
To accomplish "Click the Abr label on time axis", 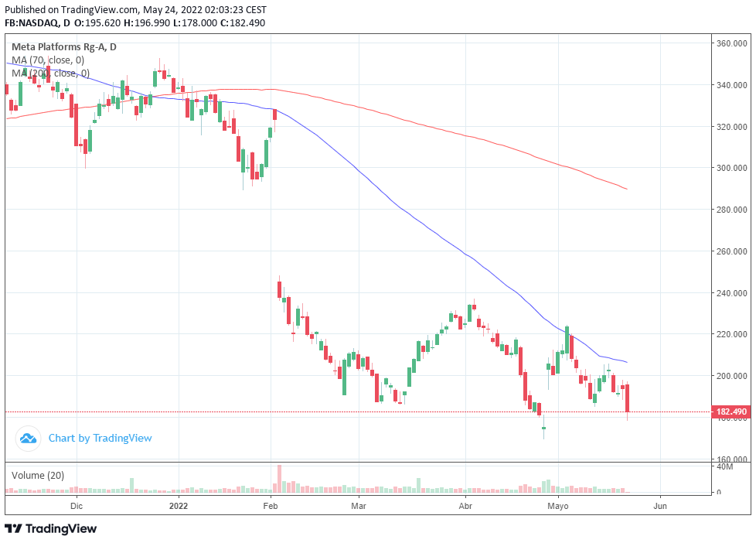I will coord(465,506).
